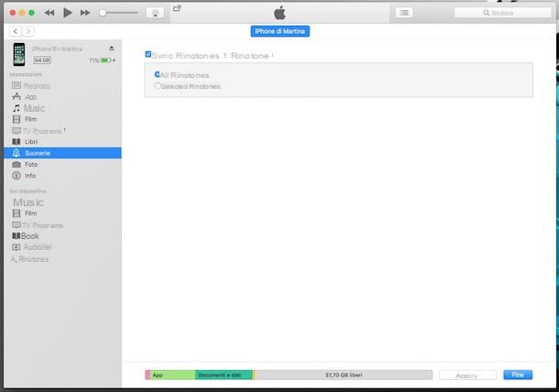Click the Apply button

[467, 376]
